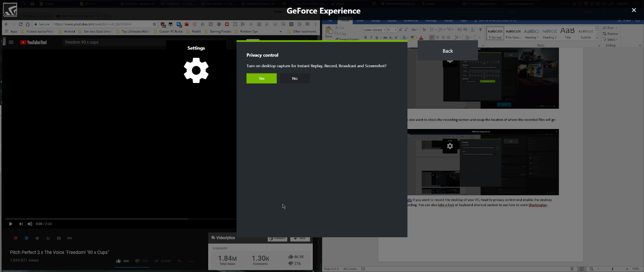Open the Design tab in Word

point(375,20)
